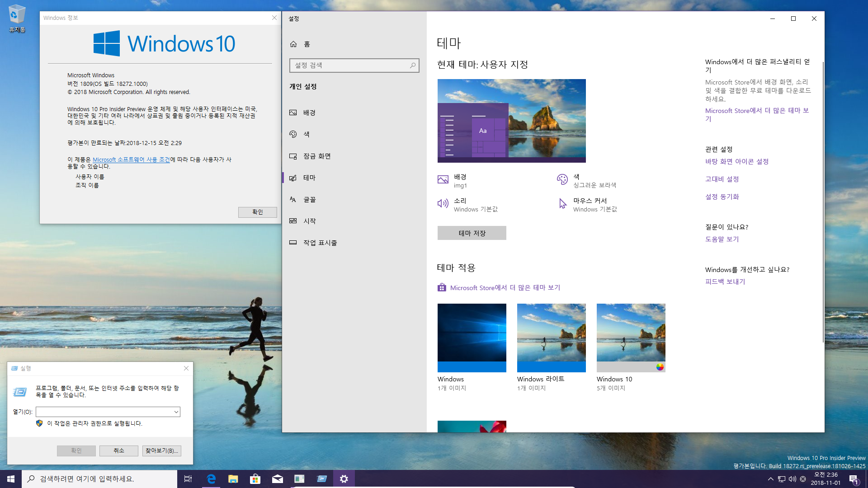Open the Recycle Bin desktop icon
Viewport: 868px width, 488px height.
(x=17, y=19)
